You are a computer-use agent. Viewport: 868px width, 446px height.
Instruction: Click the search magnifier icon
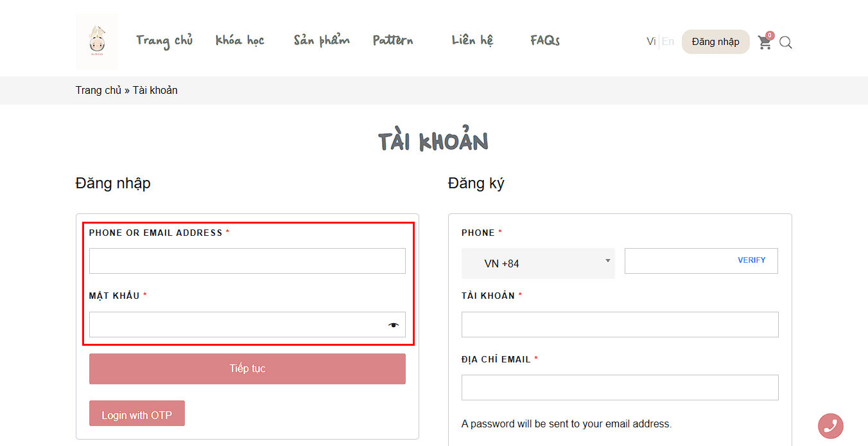[x=786, y=43]
